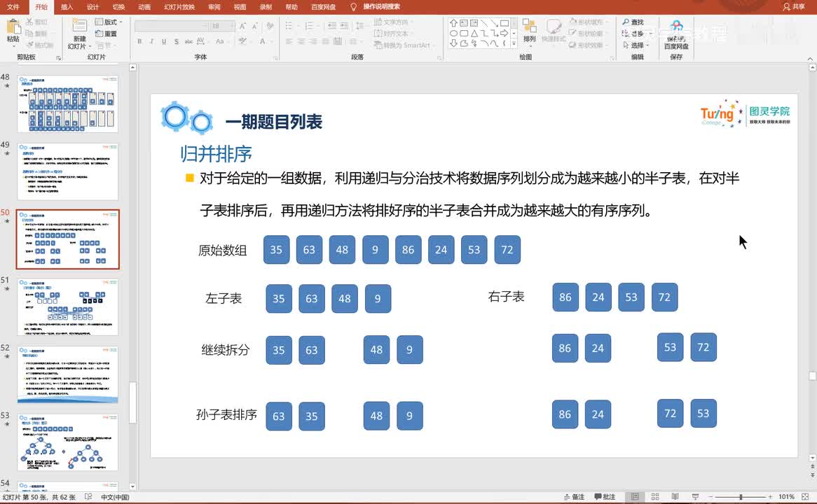Open the Line Spacing dropdown
Image resolution: width=817 pixels, height=504 pixels.
(360, 25)
